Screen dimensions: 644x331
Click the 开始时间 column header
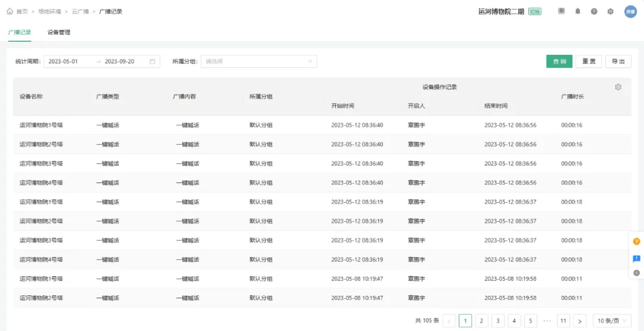coord(342,106)
